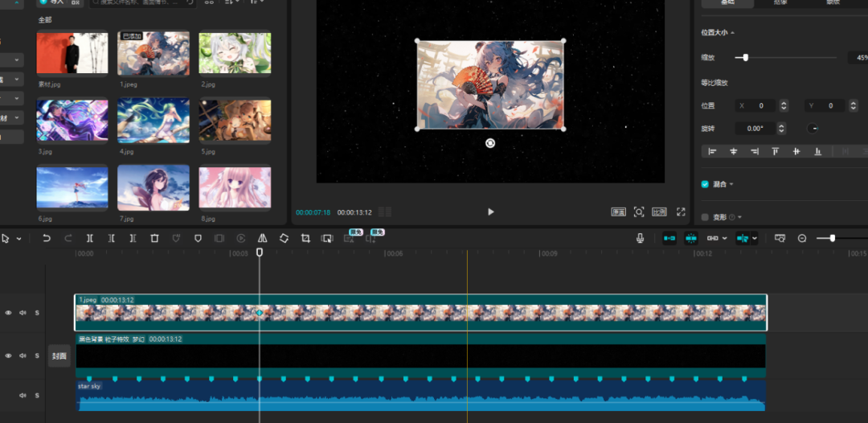
Task: Expand the 混合 blend options arrow
Action: (731, 184)
